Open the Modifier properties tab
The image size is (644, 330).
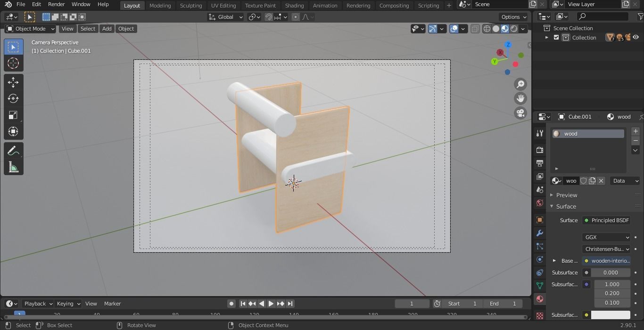point(540,233)
